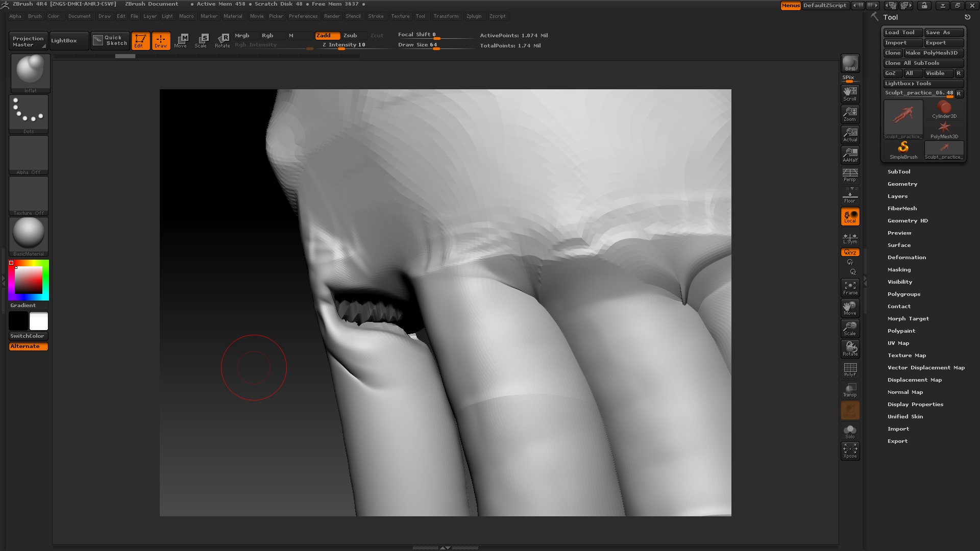Select the Scroll canvas icon
Viewport: 980px width, 551px height.
850,93
